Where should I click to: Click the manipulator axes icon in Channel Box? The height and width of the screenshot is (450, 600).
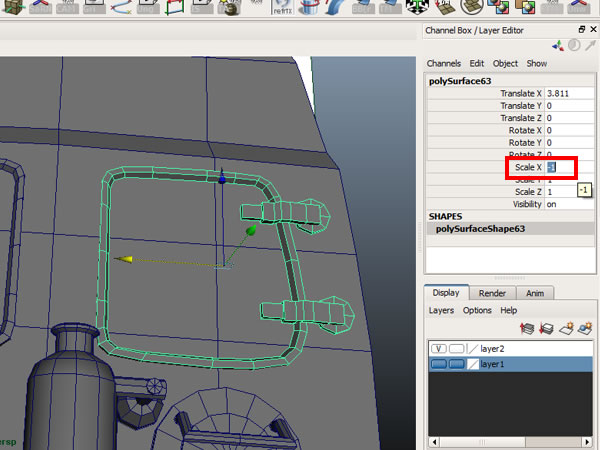click(558, 46)
